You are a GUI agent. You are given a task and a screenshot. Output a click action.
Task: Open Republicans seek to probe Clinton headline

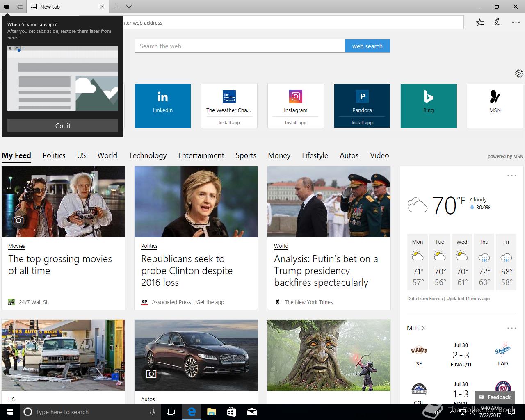[187, 271]
